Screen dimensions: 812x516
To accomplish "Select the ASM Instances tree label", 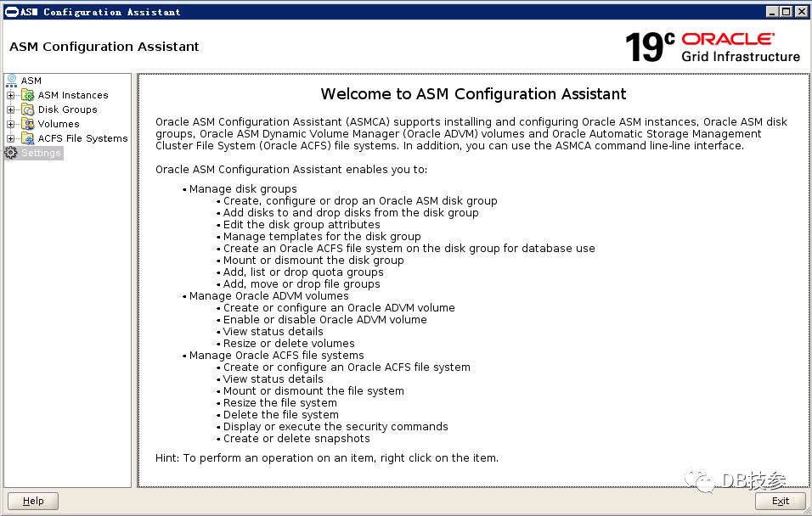I will tap(73, 95).
